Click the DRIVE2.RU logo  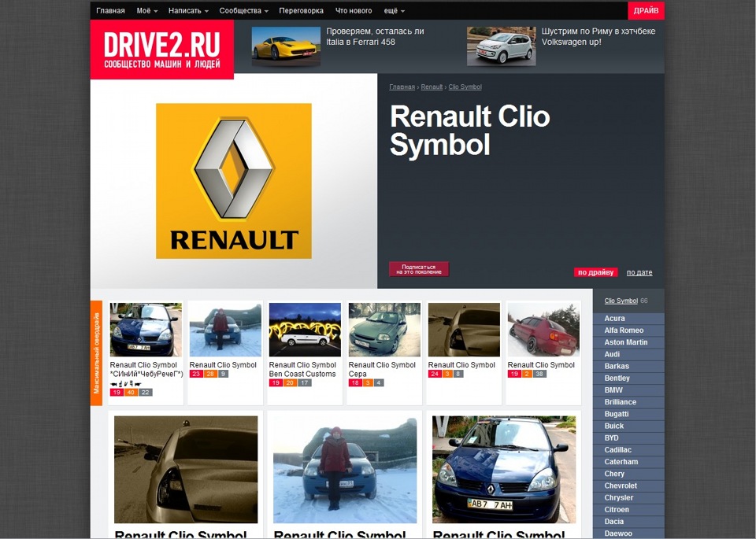[x=162, y=49]
